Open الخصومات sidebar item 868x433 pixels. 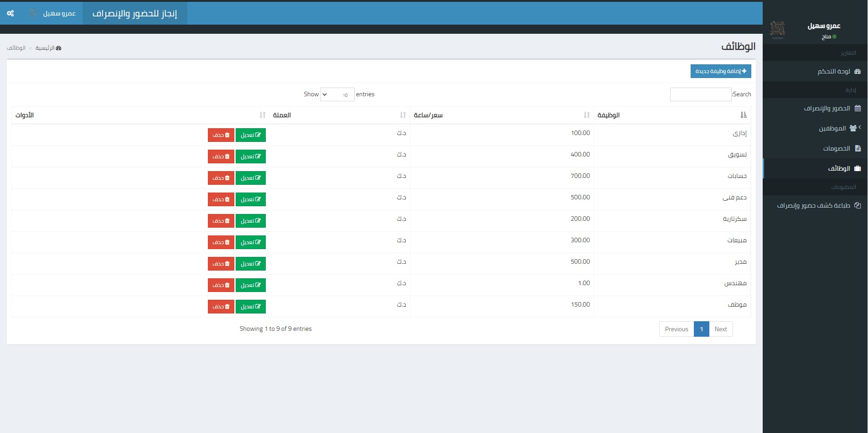pos(816,148)
